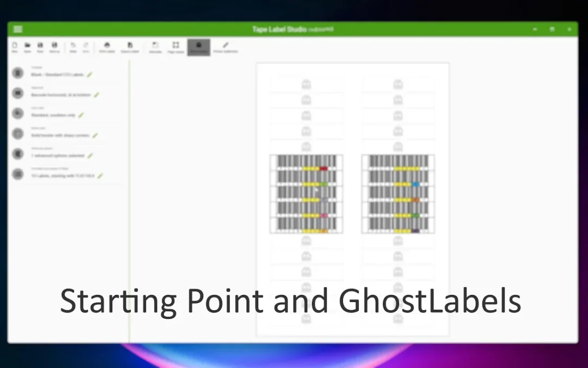Click ghost label directly above left barcode block
588x368 pixels.
pos(307,147)
